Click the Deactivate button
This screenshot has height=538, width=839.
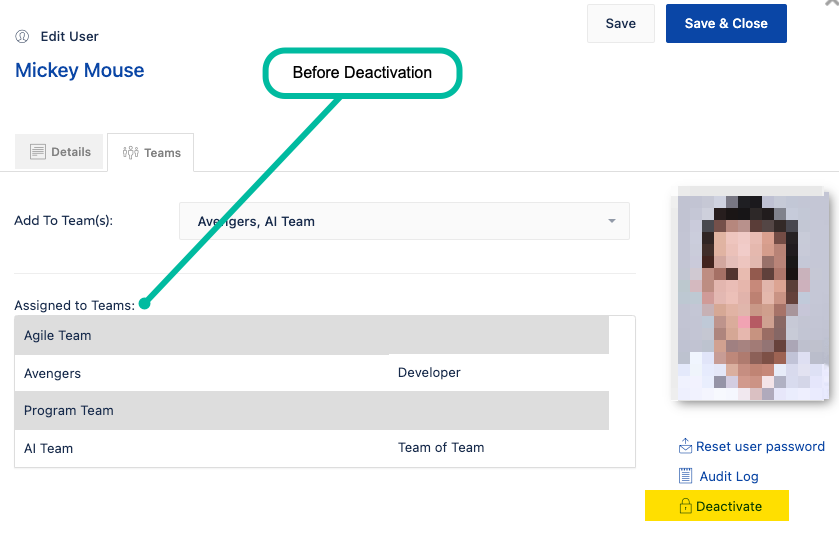716,506
